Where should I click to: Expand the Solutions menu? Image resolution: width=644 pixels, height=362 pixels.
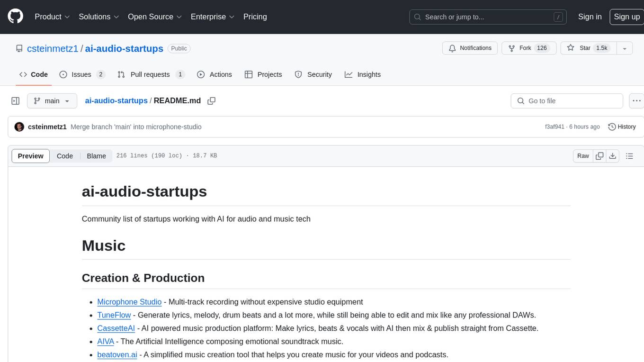tap(98, 17)
